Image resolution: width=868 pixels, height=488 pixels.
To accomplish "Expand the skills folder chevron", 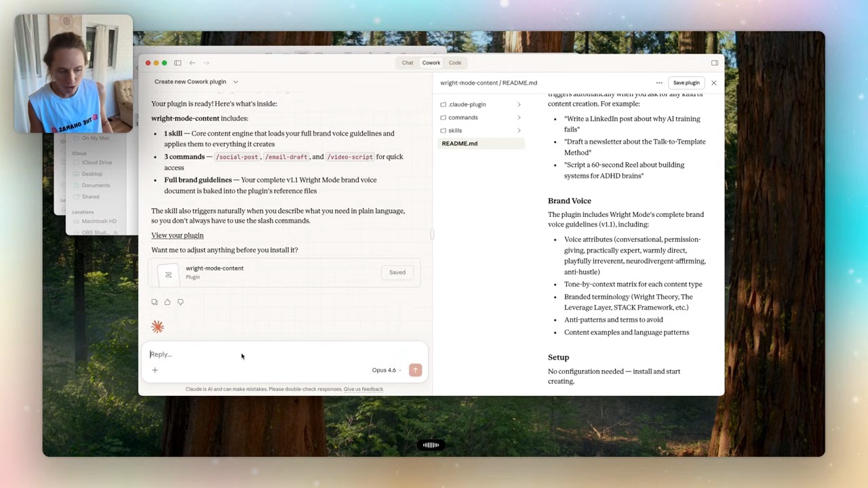I will point(519,130).
